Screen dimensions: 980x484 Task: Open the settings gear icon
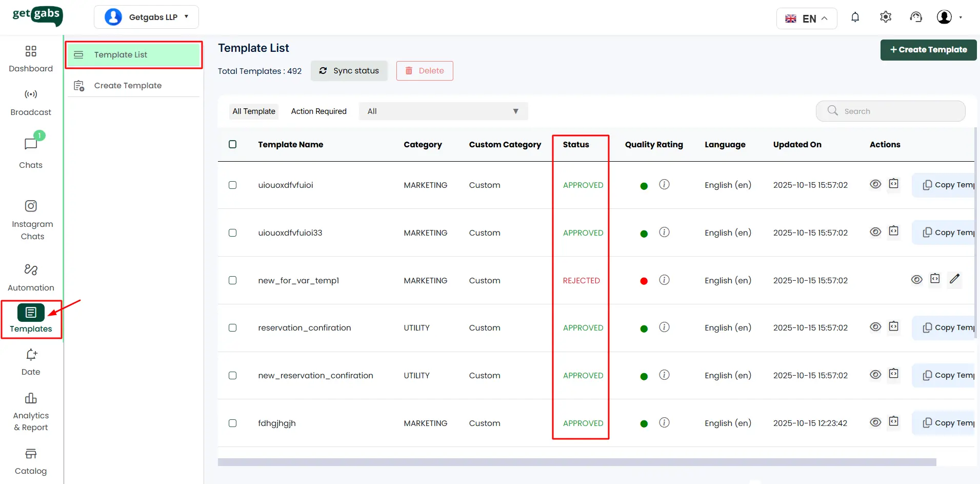885,17
